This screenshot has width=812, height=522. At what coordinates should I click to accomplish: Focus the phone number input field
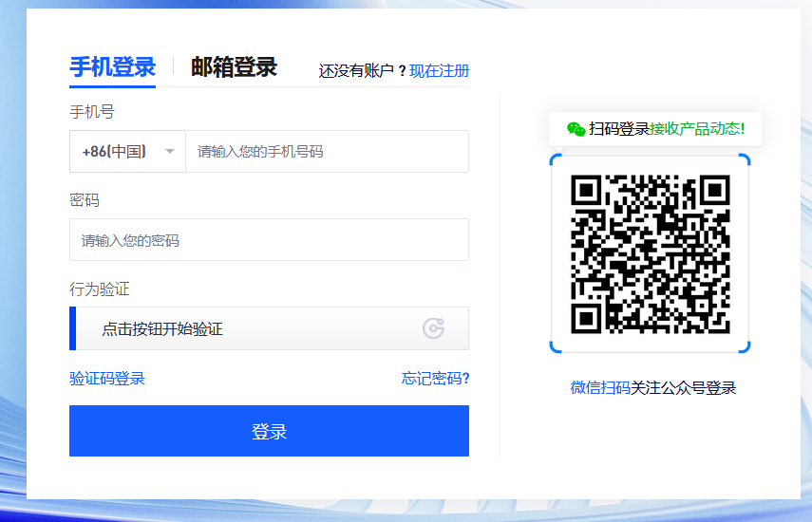[x=327, y=152]
